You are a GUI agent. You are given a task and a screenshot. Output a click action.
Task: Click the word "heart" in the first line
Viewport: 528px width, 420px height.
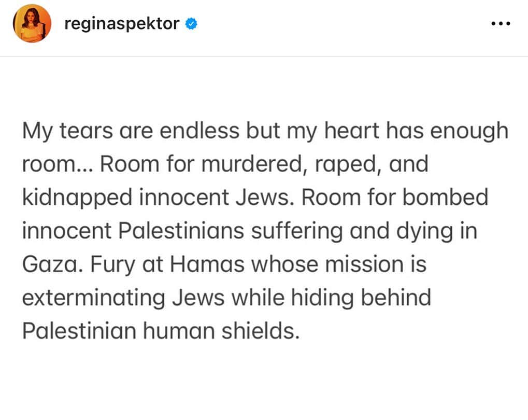351,130
